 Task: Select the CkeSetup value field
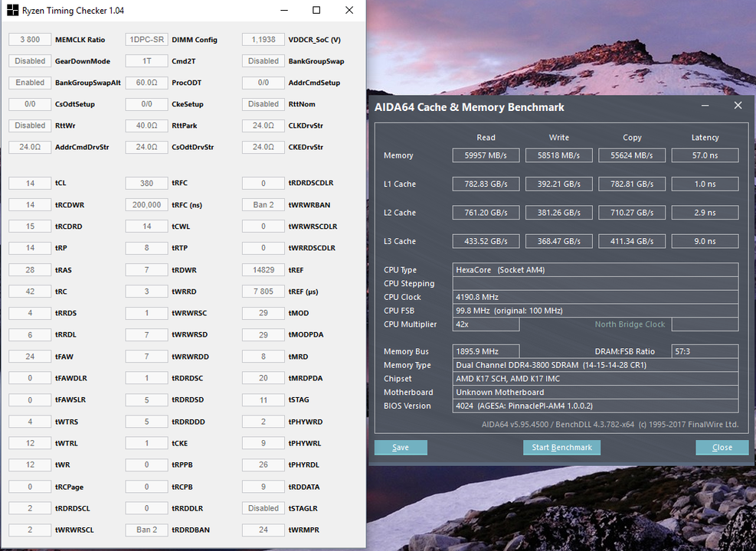pos(146,104)
